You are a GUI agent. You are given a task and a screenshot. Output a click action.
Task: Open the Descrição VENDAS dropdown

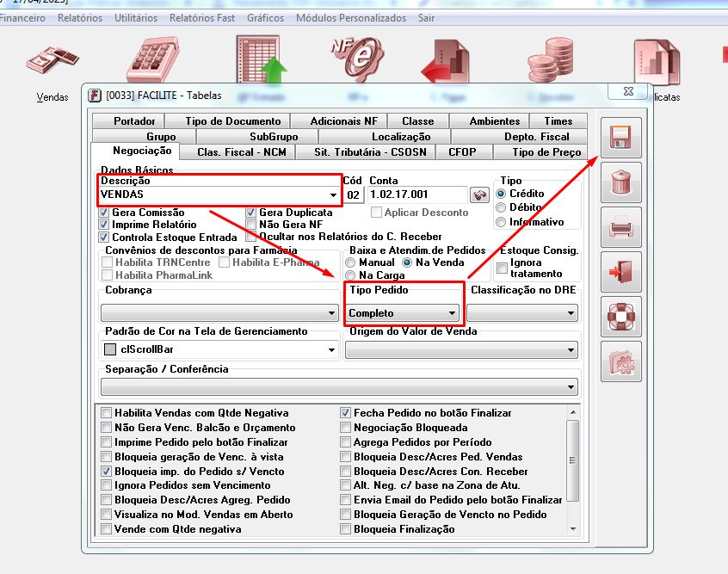(333, 194)
